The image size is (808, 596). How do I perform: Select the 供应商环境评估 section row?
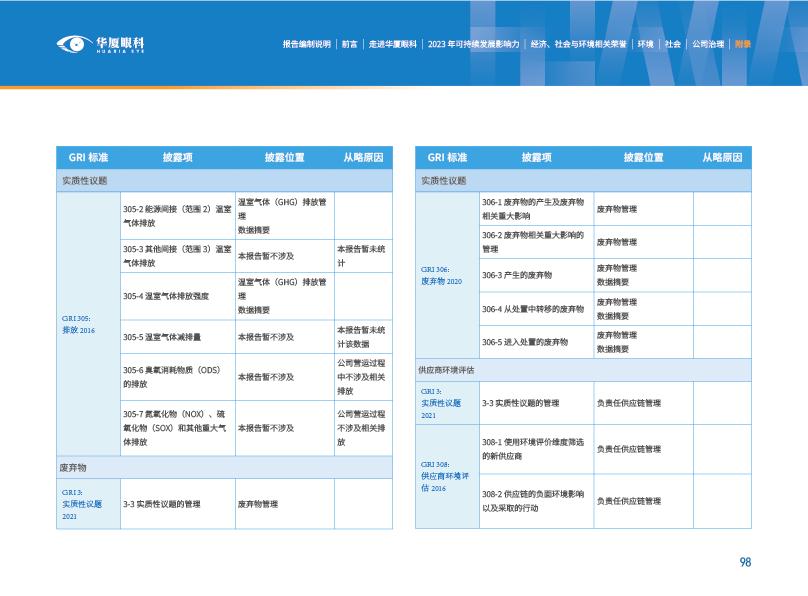coord(583,370)
